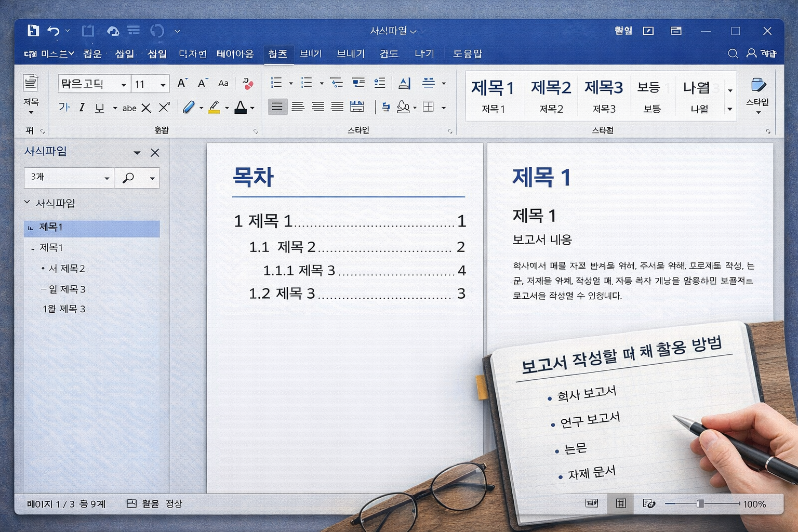Click the navigation pane search magnifier
798x532 pixels.
pos(128,178)
